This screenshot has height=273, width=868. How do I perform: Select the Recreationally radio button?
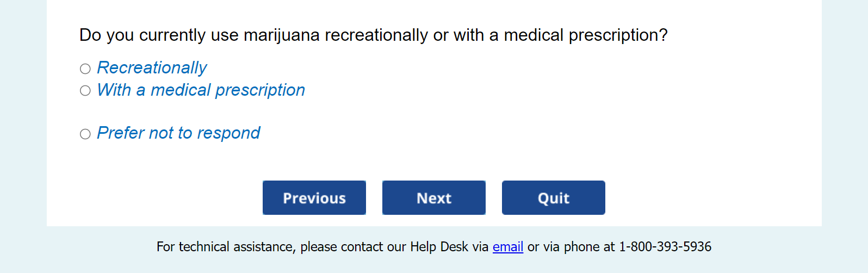pos(85,69)
